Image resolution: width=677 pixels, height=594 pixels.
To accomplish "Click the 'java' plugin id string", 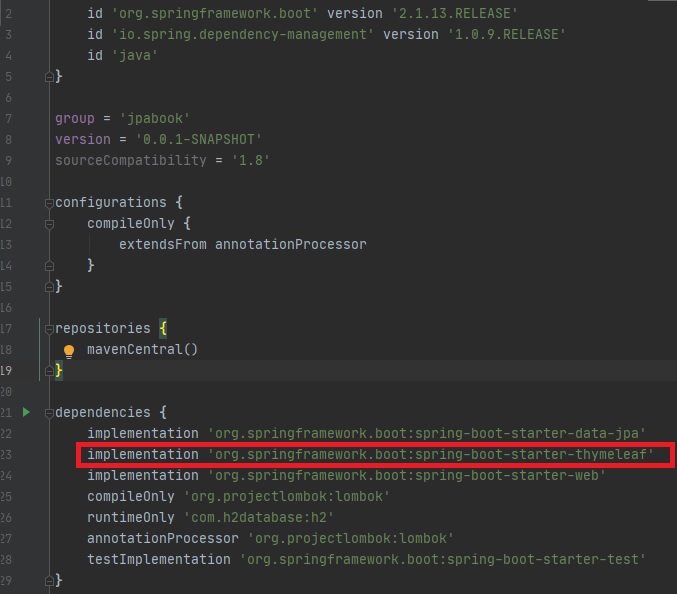I will coord(135,55).
